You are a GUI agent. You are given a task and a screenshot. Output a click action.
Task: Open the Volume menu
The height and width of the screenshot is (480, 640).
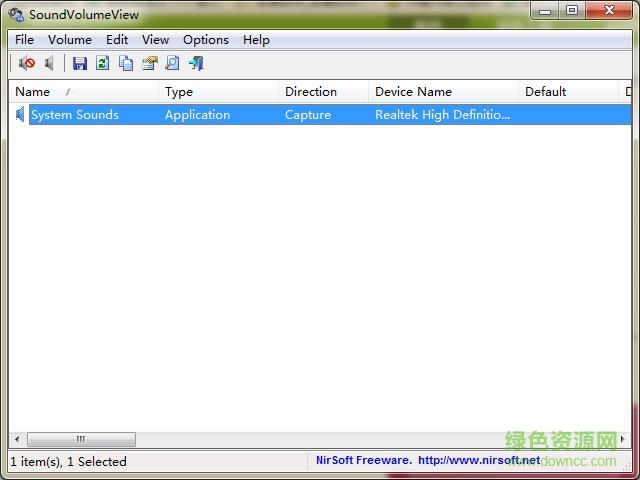tap(70, 40)
